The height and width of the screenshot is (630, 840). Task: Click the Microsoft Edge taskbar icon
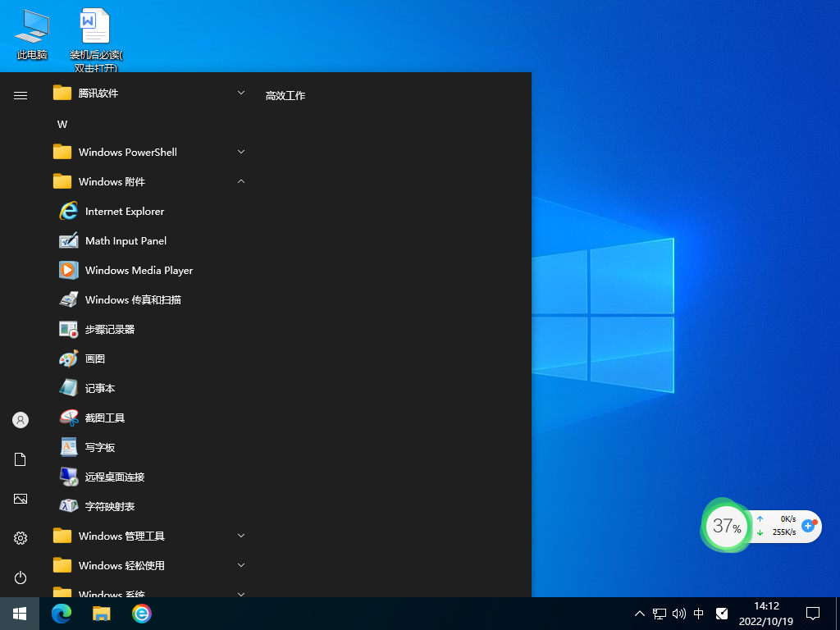(x=62, y=613)
